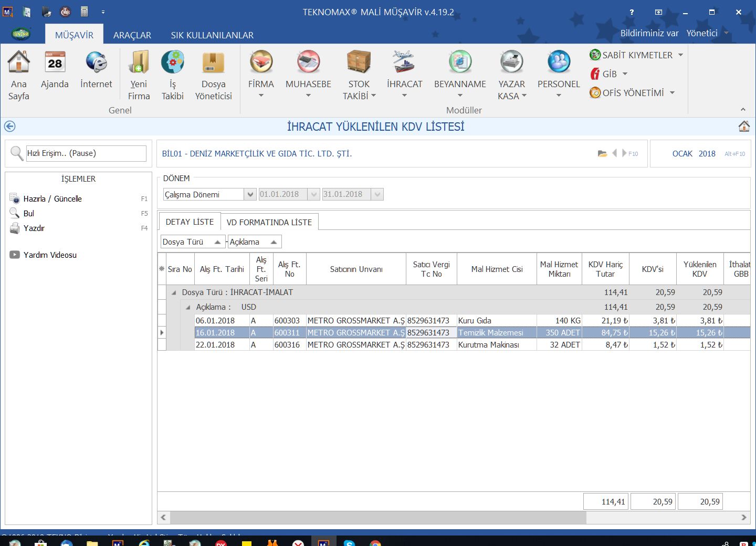This screenshot has height=546, width=756.
Task: Open the ARAÇLAR ribbon tab
Action: pos(132,35)
